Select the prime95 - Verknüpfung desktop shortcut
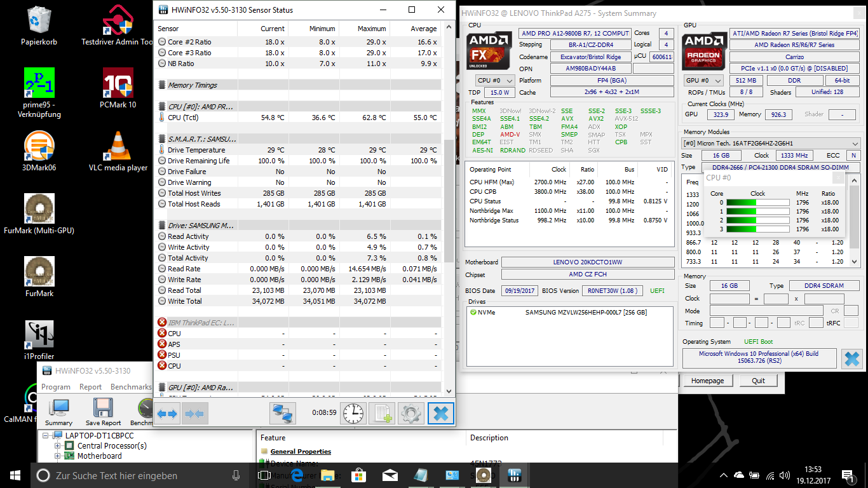The image size is (868, 488). click(39, 93)
